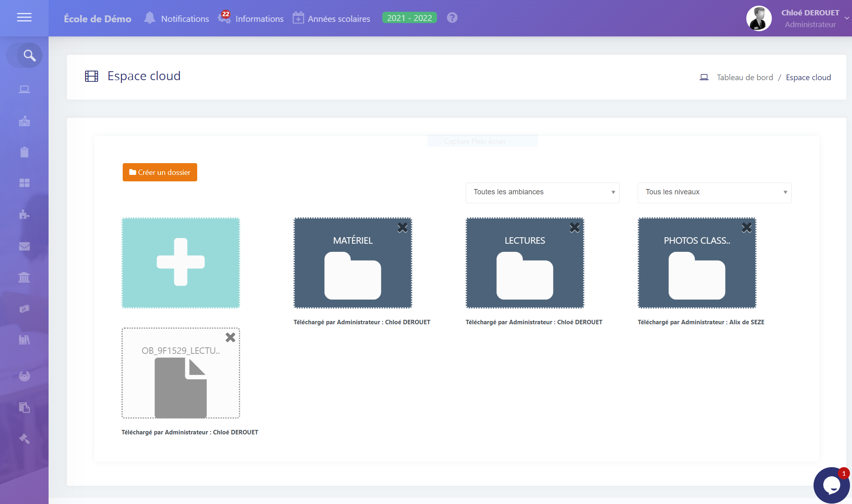Viewport: 852px width, 504px height.
Task: Open the Tous les niveaux dropdown
Action: (x=714, y=192)
